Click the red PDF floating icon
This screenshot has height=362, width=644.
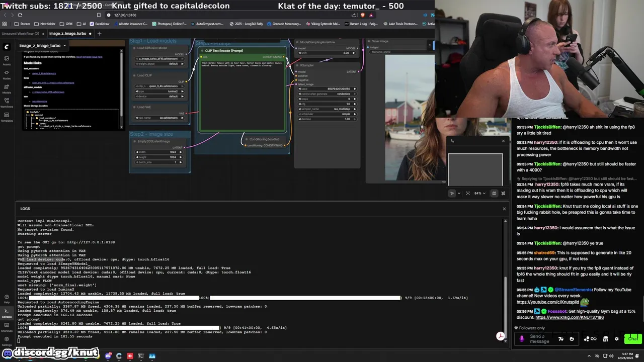(x=501, y=336)
